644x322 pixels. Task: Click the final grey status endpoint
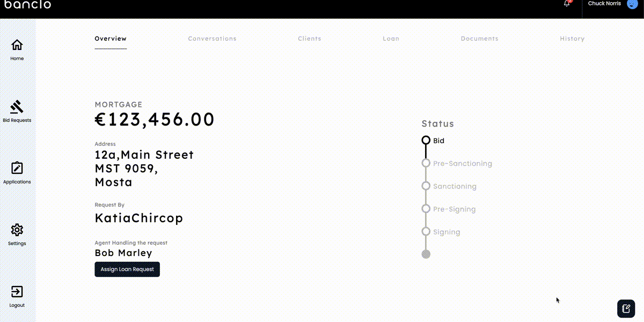[x=426, y=254]
